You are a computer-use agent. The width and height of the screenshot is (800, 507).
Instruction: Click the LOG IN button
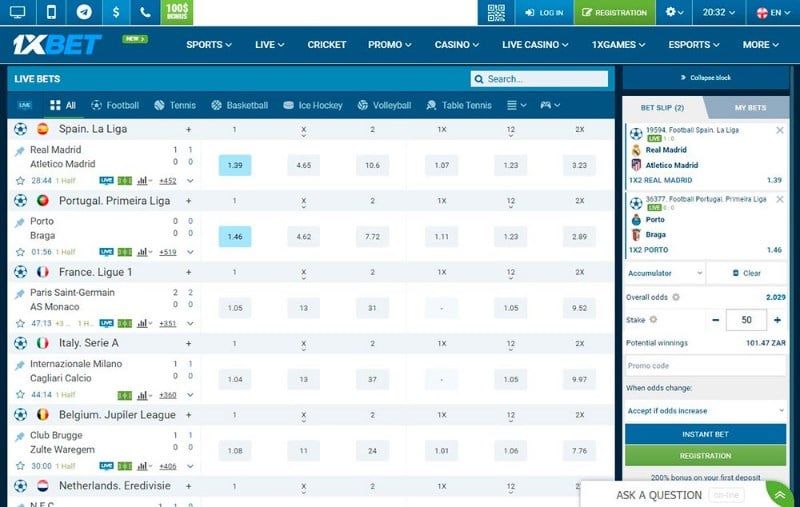[x=544, y=12]
